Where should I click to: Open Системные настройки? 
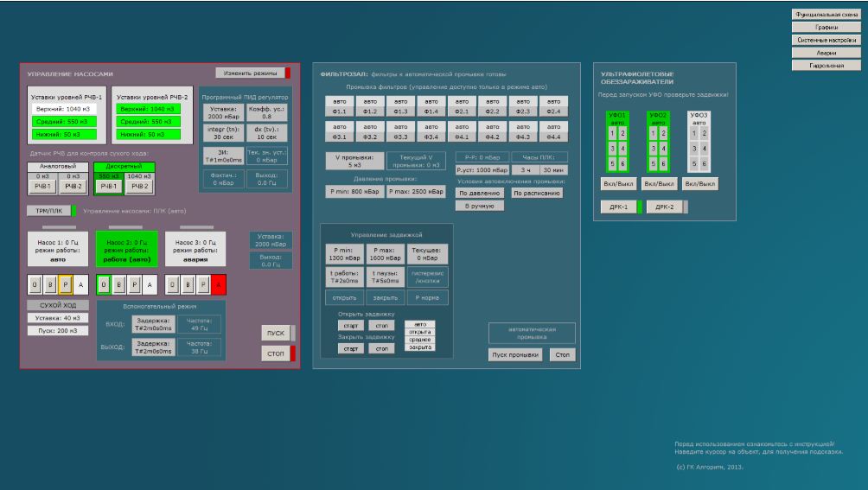(x=826, y=40)
